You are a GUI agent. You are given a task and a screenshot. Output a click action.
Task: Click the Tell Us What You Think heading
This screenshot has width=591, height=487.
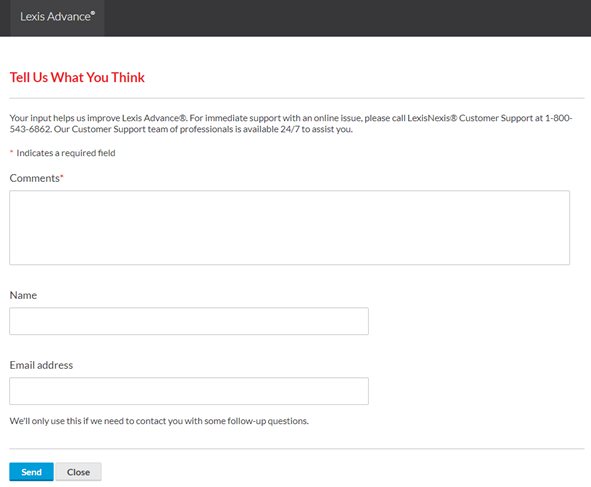pyautogui.click(x=77, y=77)
